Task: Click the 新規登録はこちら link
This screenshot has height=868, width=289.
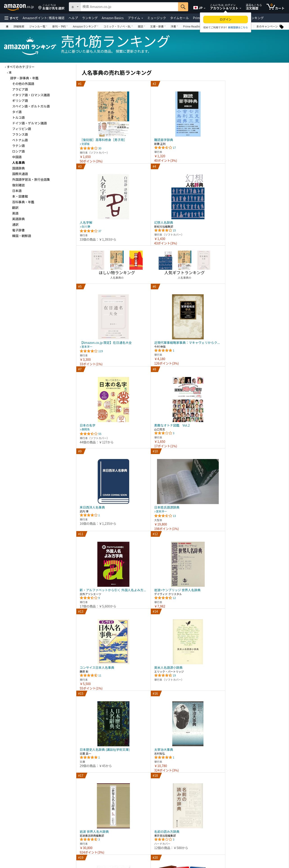Action: tap(238, 27)
